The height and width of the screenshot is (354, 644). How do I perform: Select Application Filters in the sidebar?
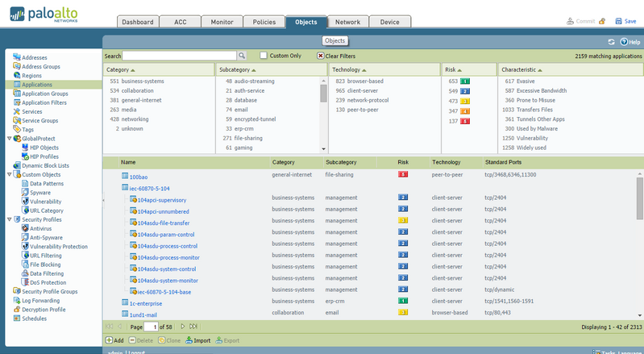pos(44,102)
